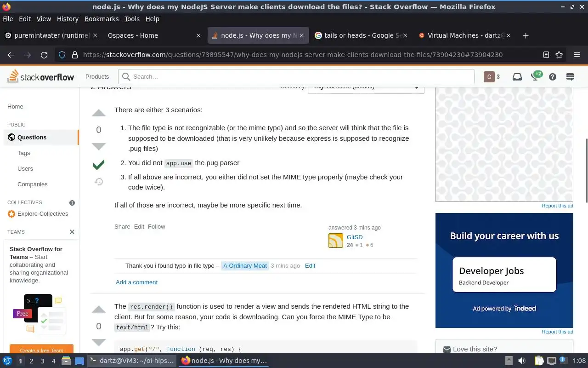Open the Products dropdown menu
Viewport: 588px width, 368px height.
point(97,76)
